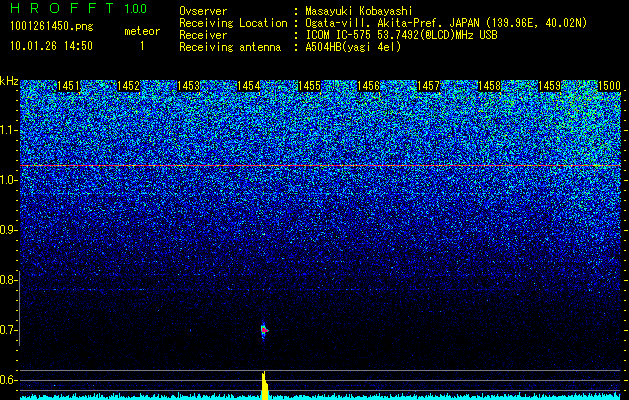The height and width of the screenshot is (400, 629).
Task: Click the 1453 time marker
Action: [189, 86]
